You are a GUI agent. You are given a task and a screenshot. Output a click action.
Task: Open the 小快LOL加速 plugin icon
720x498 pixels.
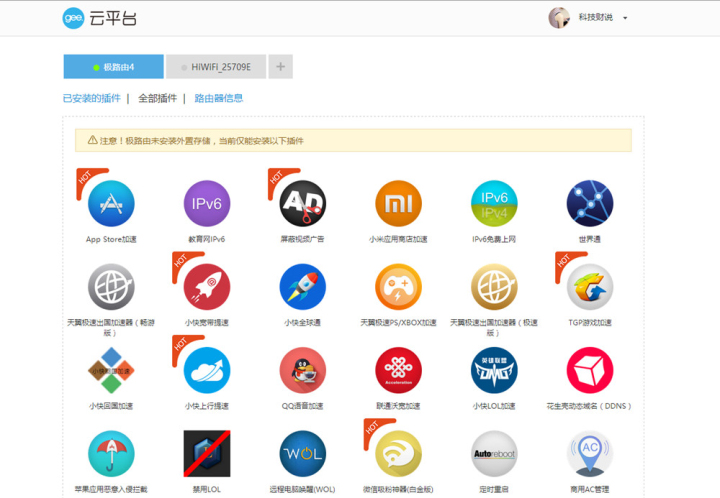[494, 370]
